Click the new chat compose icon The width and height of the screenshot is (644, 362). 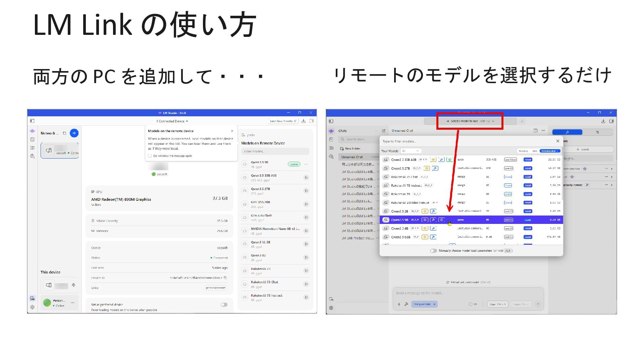pyautogui.click(x=383, y=131)
